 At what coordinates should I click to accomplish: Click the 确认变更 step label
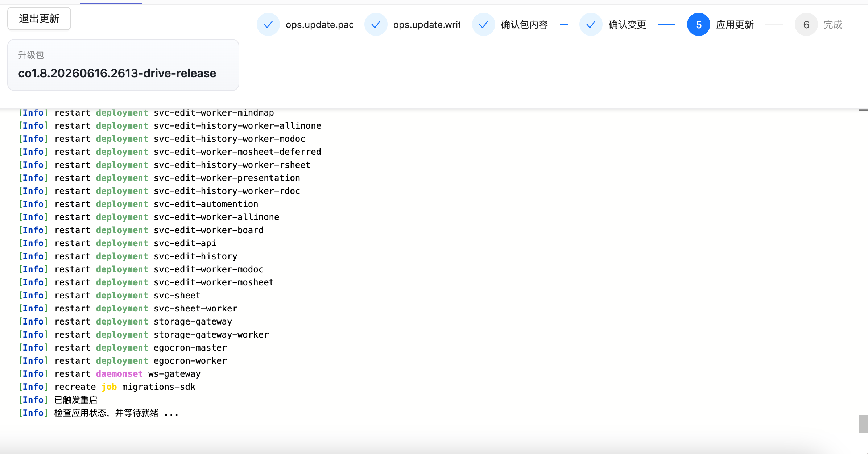(x=627, y=25)
